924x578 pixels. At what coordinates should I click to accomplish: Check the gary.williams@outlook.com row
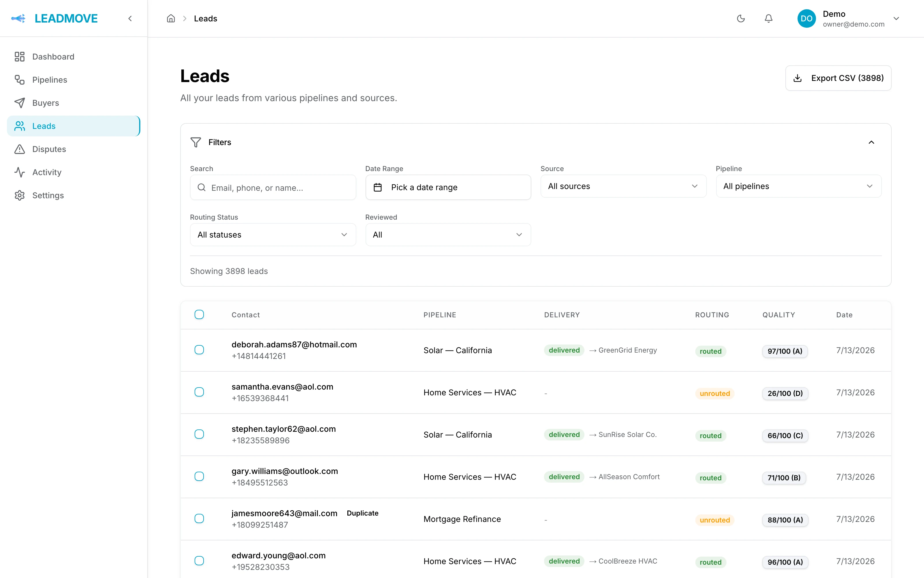[x=199, y=476]
